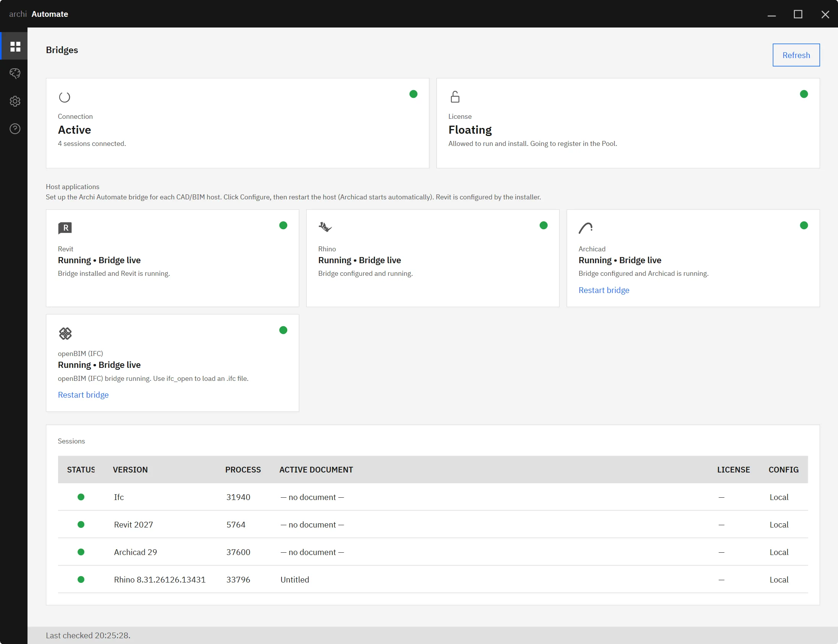Click the Untitled active document cell
Viewport: 838px width, 644px height.
(x=294, y=580)
